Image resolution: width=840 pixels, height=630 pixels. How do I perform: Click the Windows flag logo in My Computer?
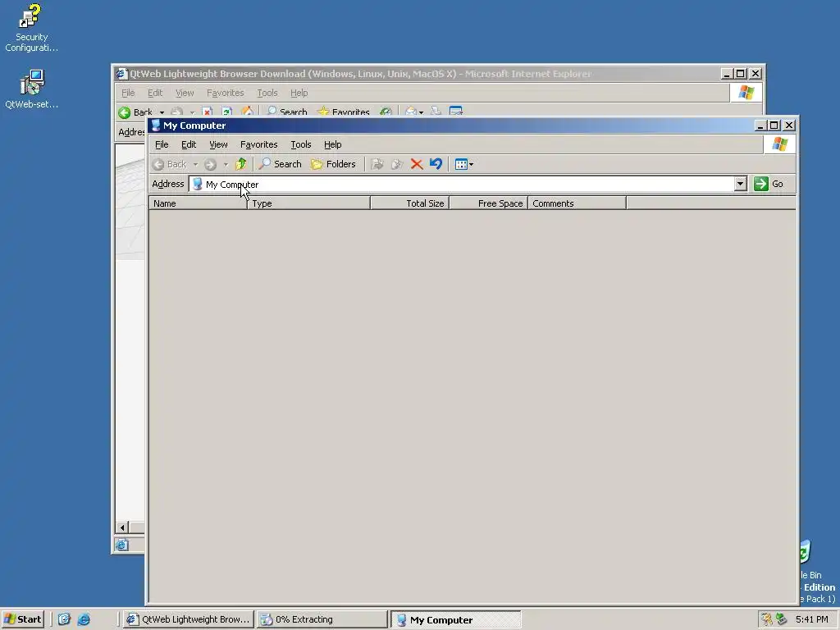pyautogui.click(x=779, y=144)
